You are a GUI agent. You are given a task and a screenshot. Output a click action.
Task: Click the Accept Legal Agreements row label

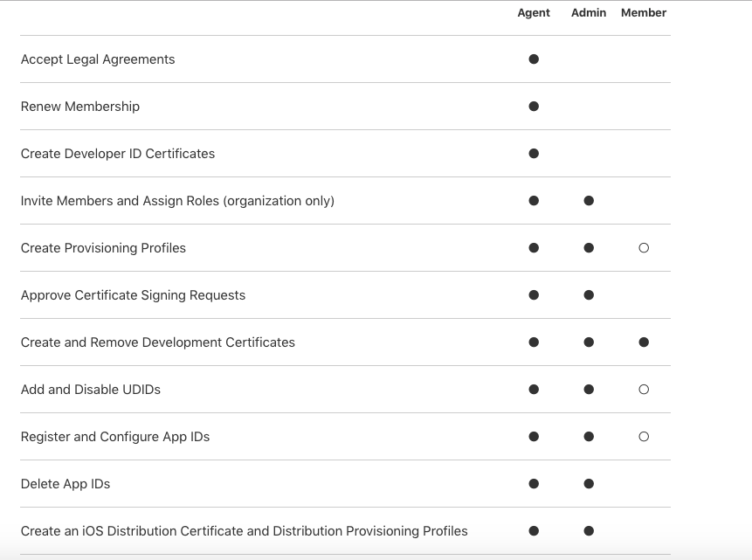[x=98, y=59]
